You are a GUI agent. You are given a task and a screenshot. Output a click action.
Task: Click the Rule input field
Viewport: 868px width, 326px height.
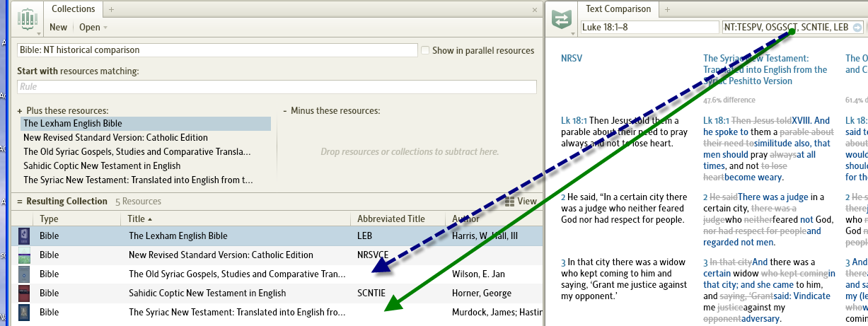(277, 86)
